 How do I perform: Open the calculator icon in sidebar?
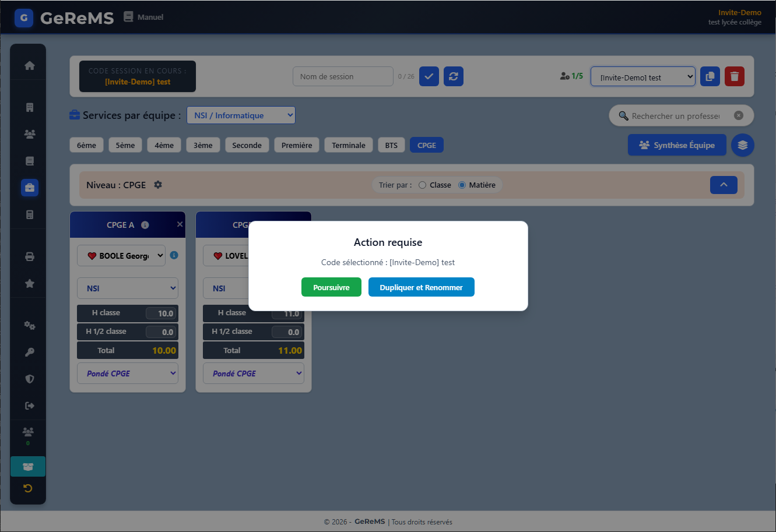[x=29, y=214]
